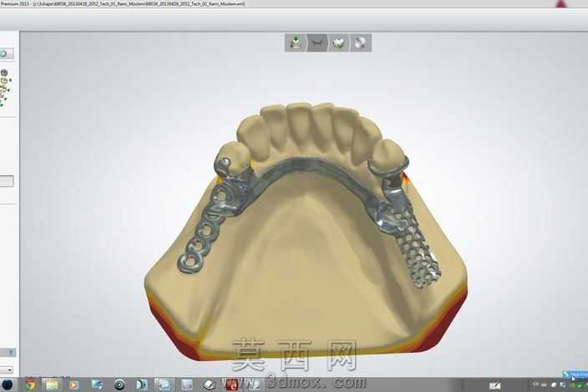Click the small arrow button at left panel bottom

pos(11,352)
